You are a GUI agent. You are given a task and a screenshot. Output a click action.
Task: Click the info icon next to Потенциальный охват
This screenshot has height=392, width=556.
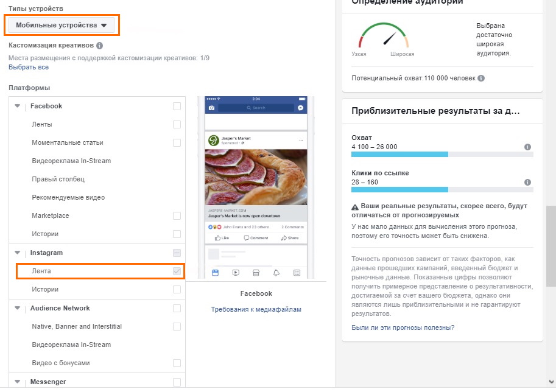pos(481,79)
